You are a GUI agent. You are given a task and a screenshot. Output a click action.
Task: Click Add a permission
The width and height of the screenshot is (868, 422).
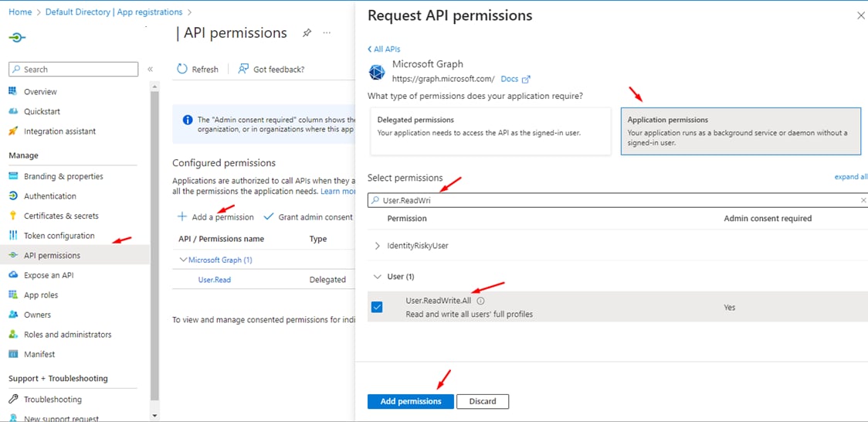click(x=216, y=217)
